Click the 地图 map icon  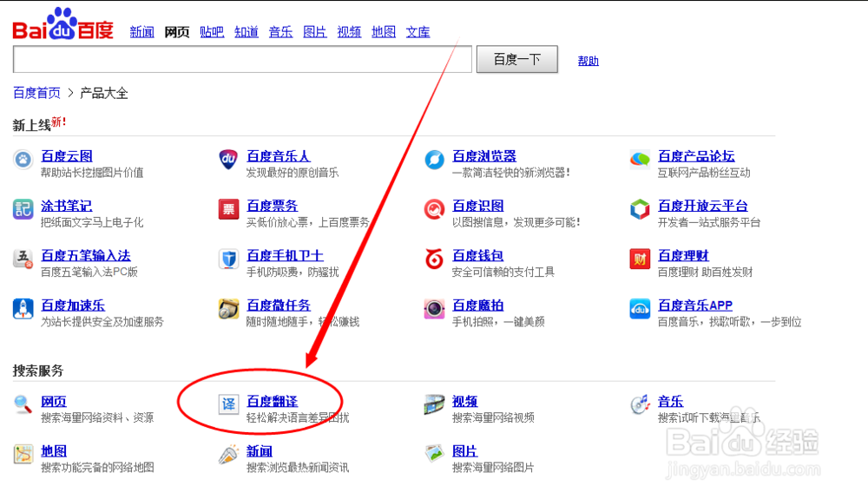pos(23,454)
